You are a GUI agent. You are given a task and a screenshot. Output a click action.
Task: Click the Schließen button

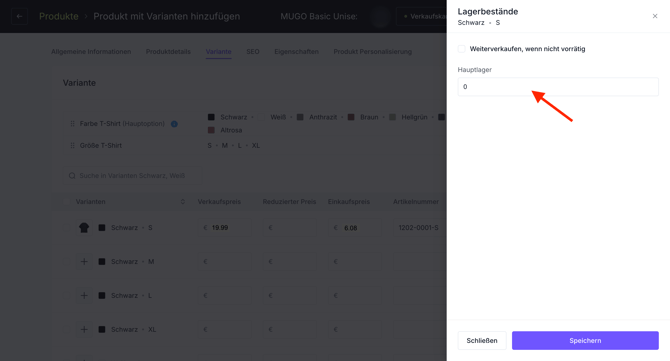[482, 340]
